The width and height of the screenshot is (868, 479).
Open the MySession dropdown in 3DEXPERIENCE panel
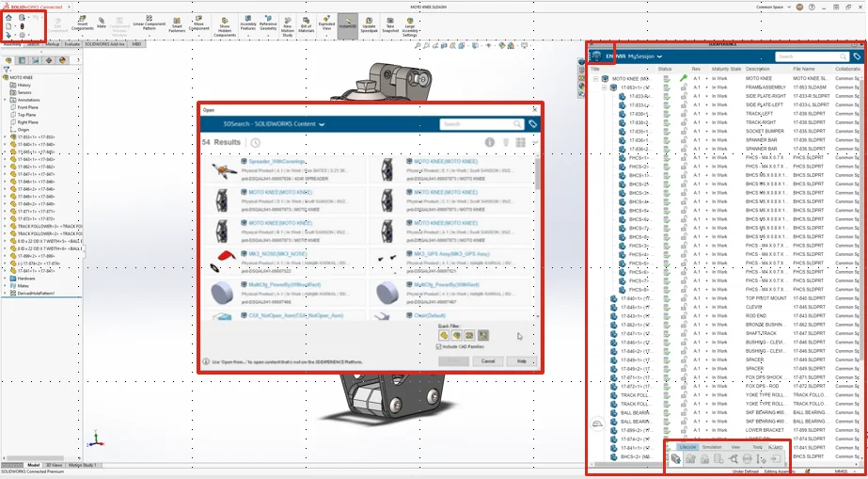pyautogui.click(x=659, y=56)
